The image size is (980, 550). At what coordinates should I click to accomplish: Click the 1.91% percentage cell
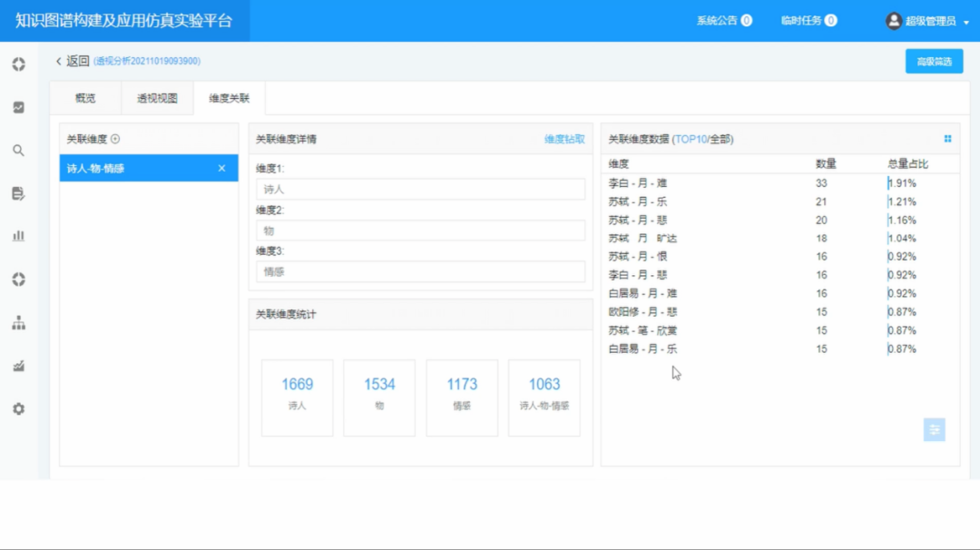(902, 183)
